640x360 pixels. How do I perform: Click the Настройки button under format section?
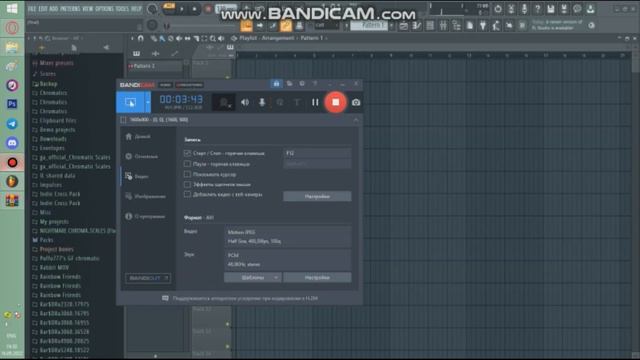317,278
